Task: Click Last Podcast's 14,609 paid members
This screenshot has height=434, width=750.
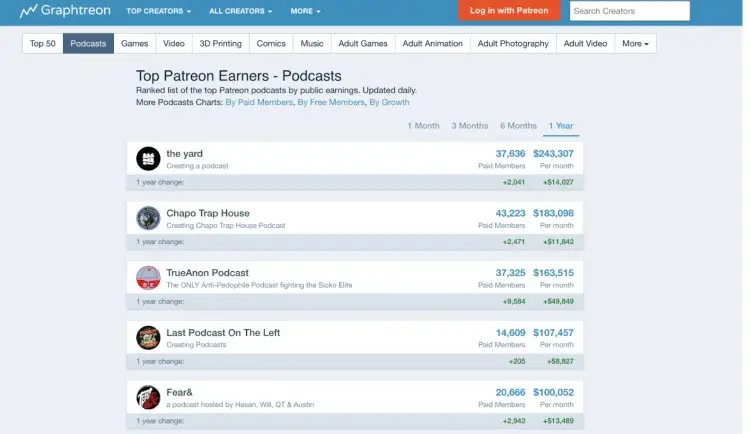Action: tap(510, 333)
